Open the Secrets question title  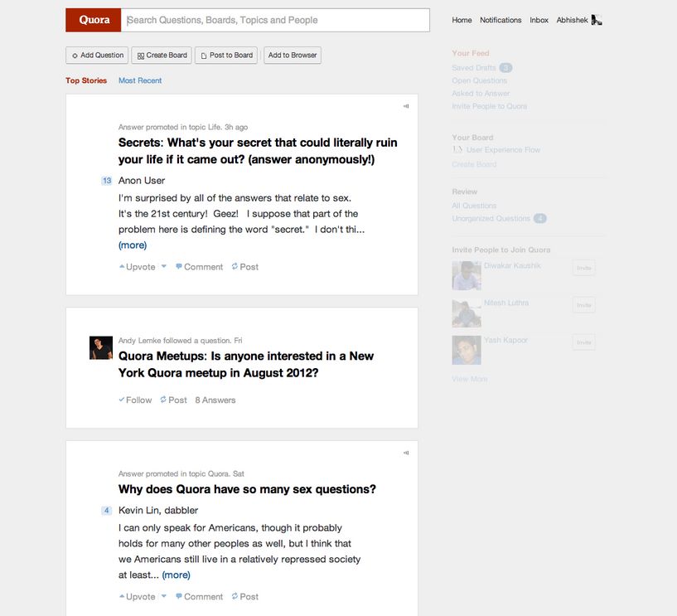[x=258, y=151]
